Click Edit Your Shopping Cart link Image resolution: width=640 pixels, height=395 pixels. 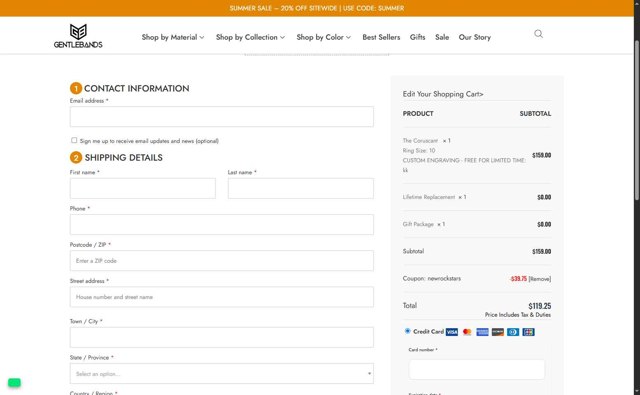(x=443, y=94)
